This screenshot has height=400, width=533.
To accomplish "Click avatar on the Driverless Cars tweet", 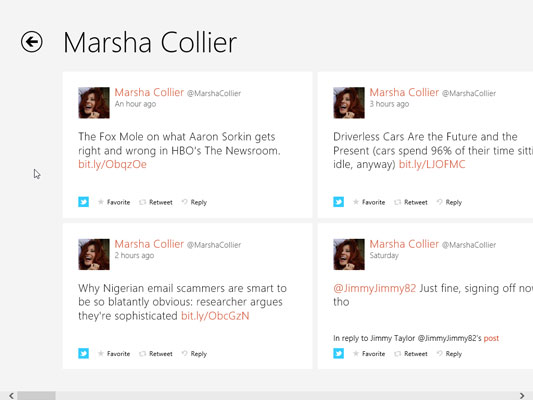I will click(349, 103).
